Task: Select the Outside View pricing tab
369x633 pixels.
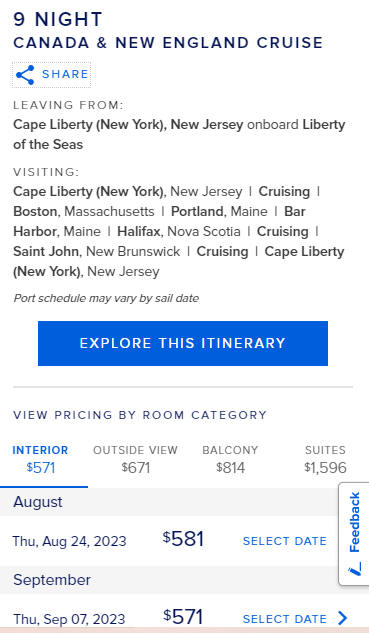Action: (135, 459)
